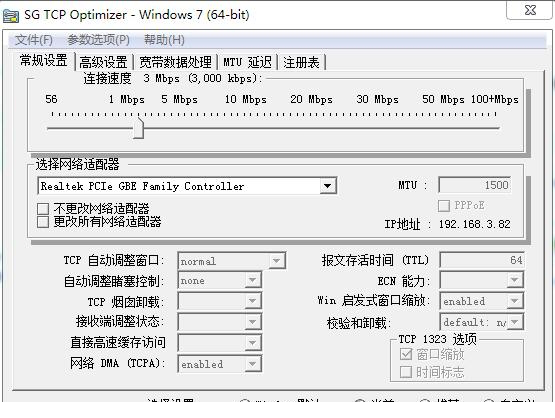Screen dimensions: 555x418
Task: Toggle the PPPoE checkbox
Action: tap(444, 206)
